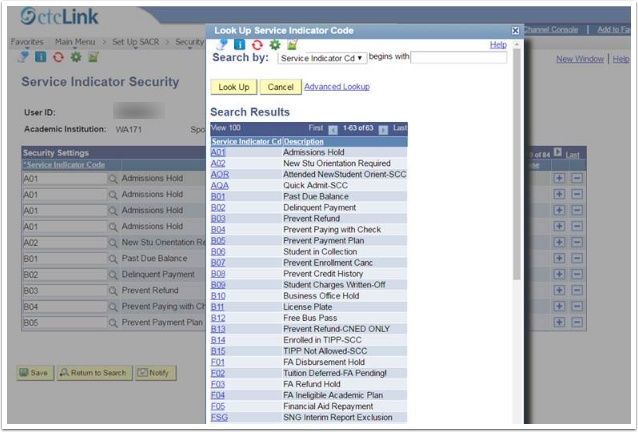
Task: Click the Notify button
Action: (x=155, y=373)
